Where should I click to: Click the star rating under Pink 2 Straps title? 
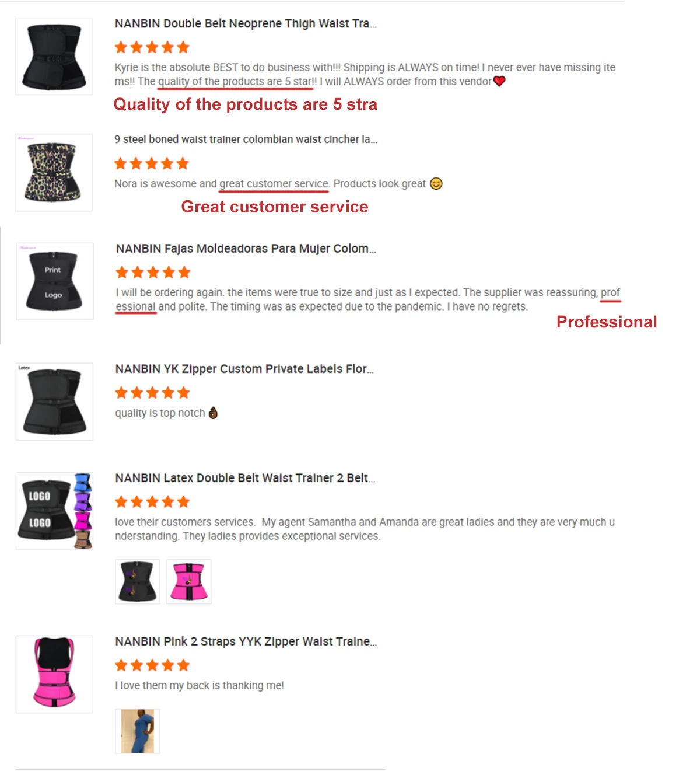[152, 665]
